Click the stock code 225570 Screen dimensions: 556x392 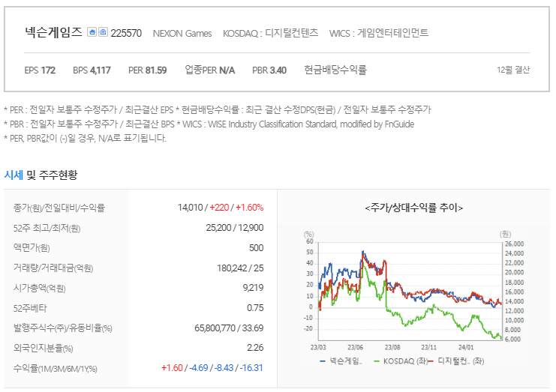coord(126,33)
